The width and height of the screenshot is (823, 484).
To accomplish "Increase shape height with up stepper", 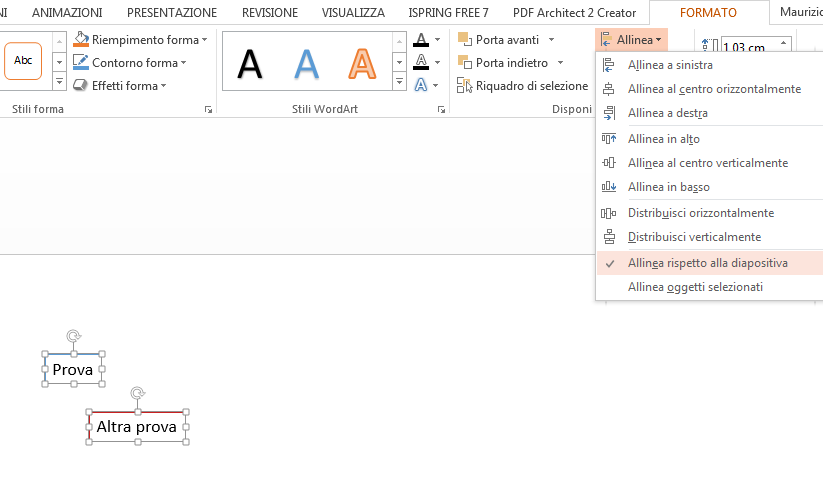I will (x=784, y=42).
